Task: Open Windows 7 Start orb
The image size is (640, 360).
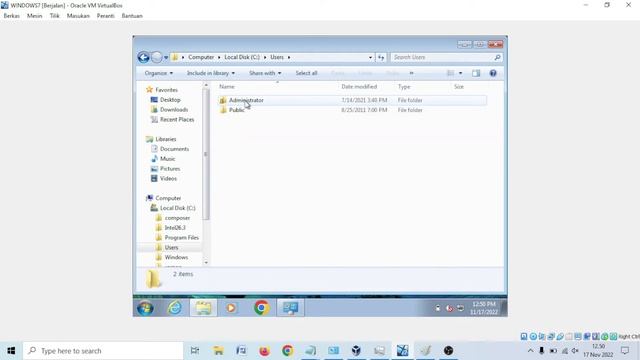Action: click(145, 308)
